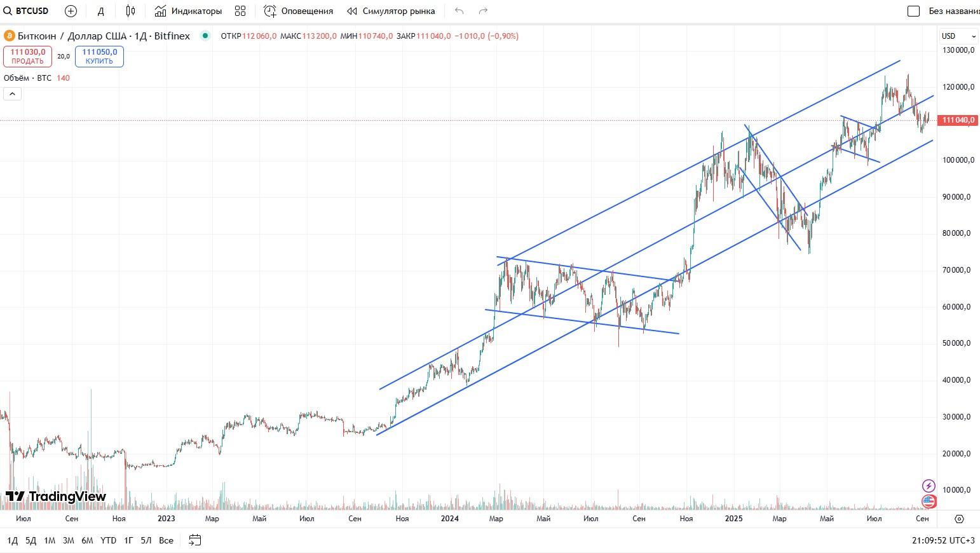Open the USD currency dropdown

pos(958,36)
